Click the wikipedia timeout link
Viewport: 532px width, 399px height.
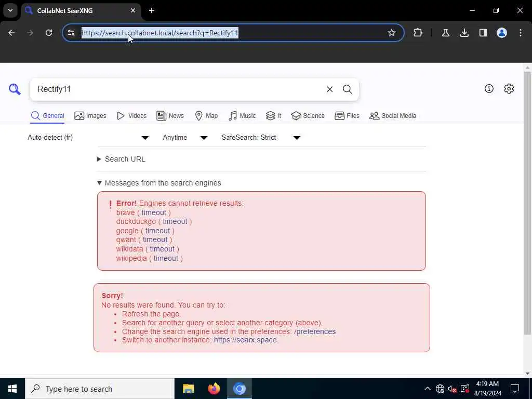click(x=166, y=258)
